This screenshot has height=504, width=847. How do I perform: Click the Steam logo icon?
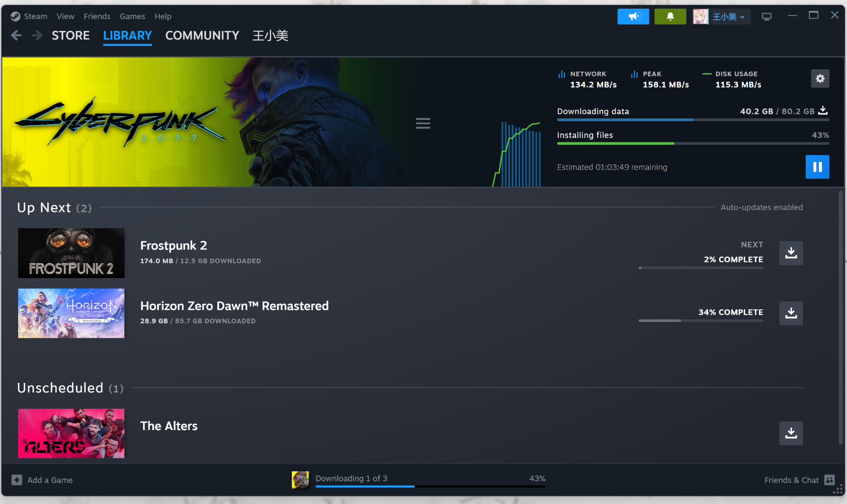click(x=15, y=16)
